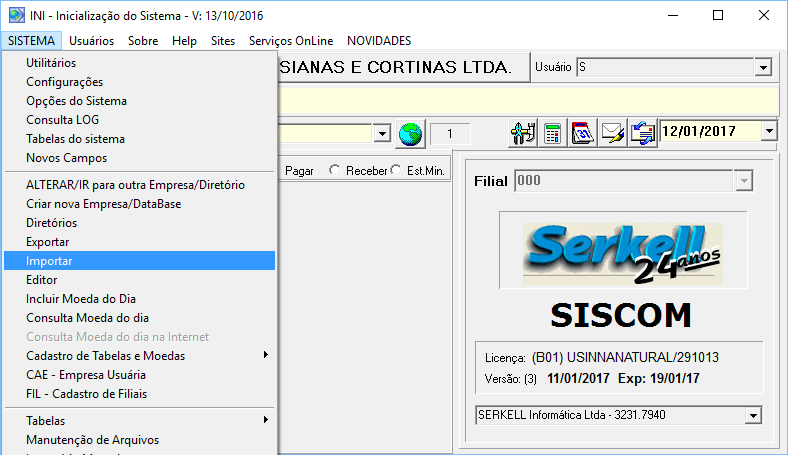Viewport: 788px width, 455px height.
Task: Open the Serviços OnLine menu
Action: pyautogui.click(x=291, y=41)
